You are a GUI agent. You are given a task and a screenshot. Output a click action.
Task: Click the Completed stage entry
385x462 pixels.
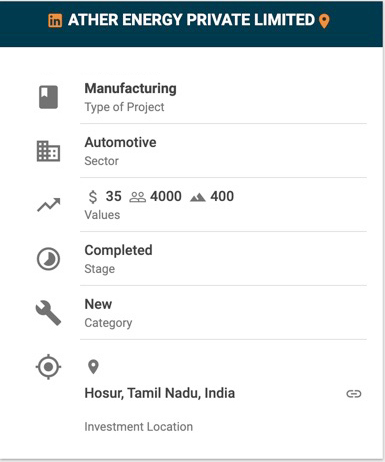118,250
